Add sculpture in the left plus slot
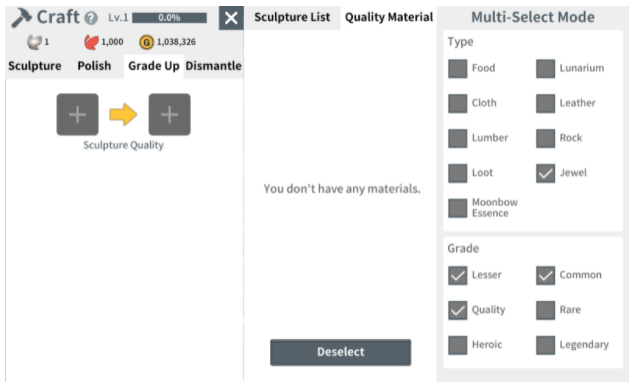This screenshot has width=636, height=389. 77,115
